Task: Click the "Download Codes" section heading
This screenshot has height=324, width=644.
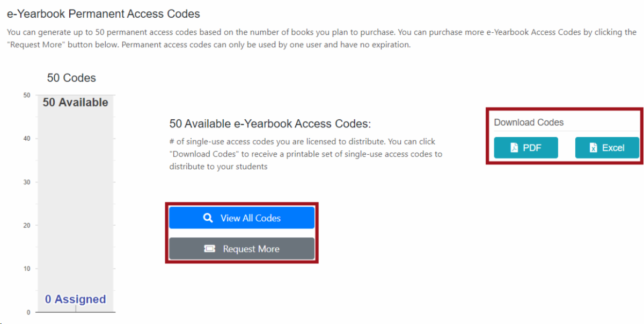Action: click(x=529, y=123)
